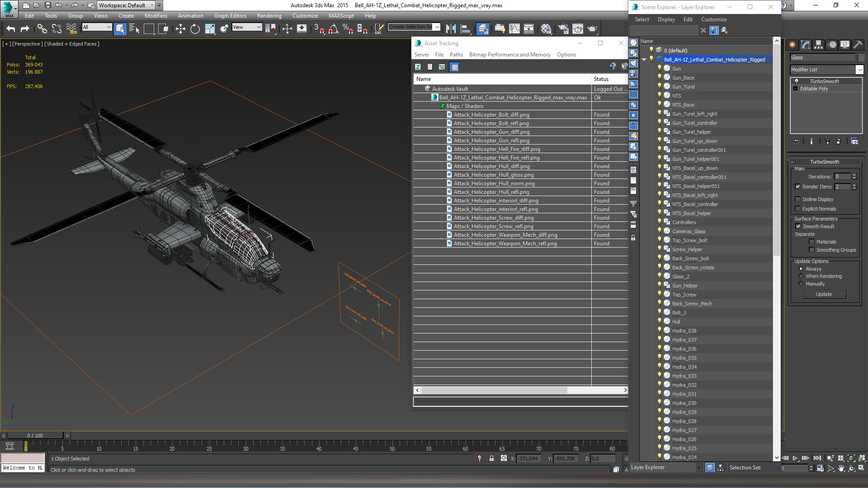
Task: Open Display menu in Scene Explorer
Action: pyautogui.click(x=666, y=19)
